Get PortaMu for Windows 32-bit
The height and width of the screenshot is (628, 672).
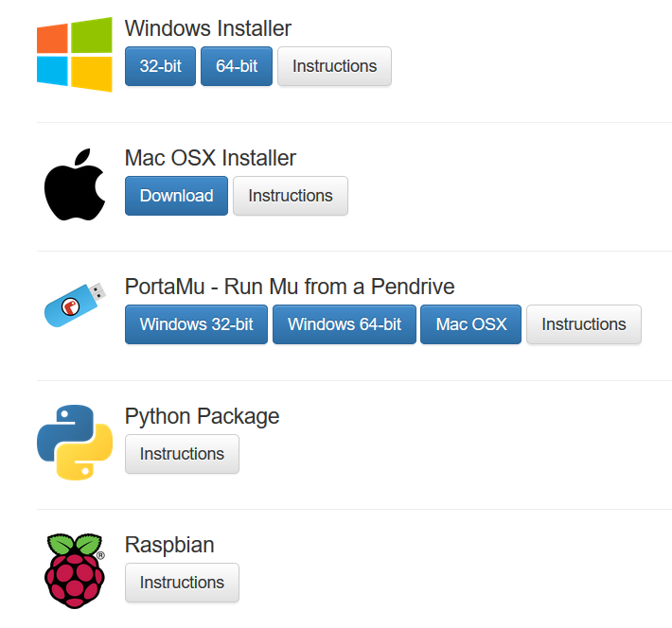196,324
